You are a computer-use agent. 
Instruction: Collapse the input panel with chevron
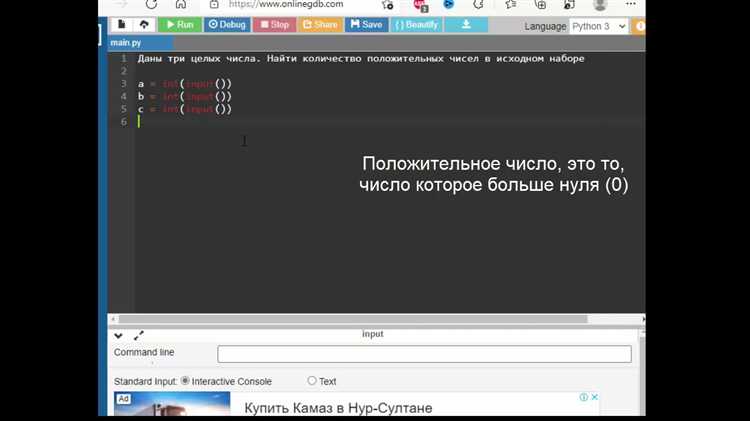point(119,336)
